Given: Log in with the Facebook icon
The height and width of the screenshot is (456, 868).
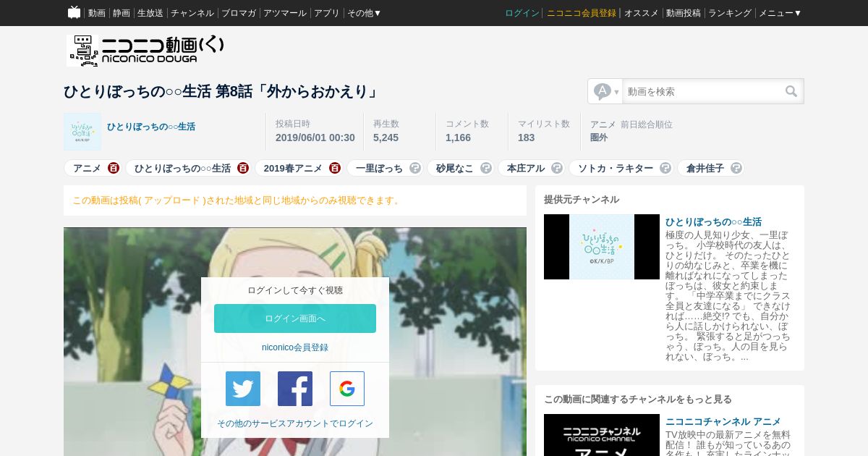Looking at the screenshot, I should (295, 389).
